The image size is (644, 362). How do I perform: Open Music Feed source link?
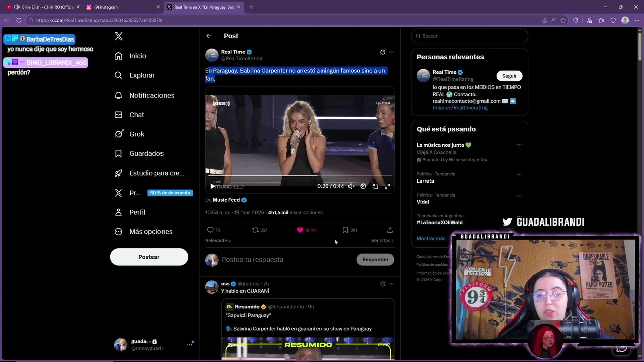click(x=229, y=200)
